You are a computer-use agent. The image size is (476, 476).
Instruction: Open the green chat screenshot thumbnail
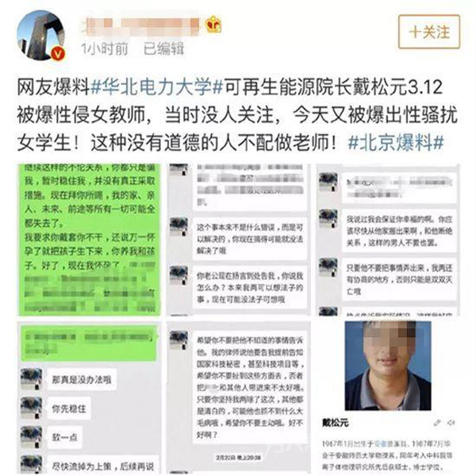pos(89,240)
